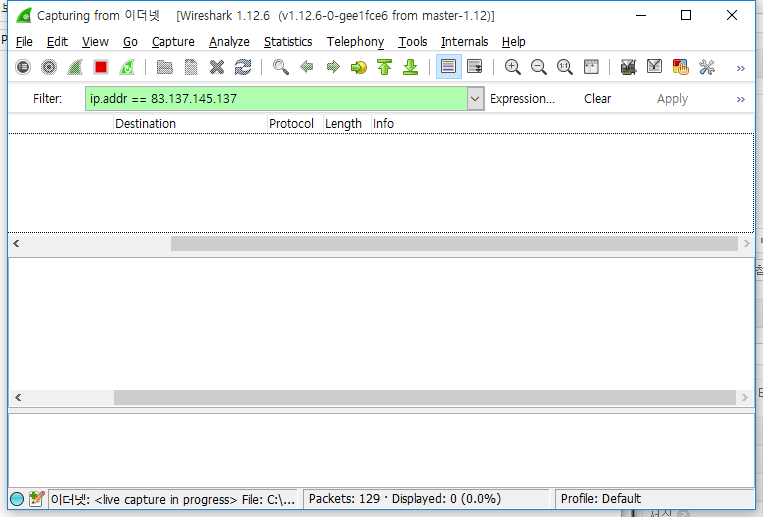
Task: Jump to the first packet
Action: 384,67
